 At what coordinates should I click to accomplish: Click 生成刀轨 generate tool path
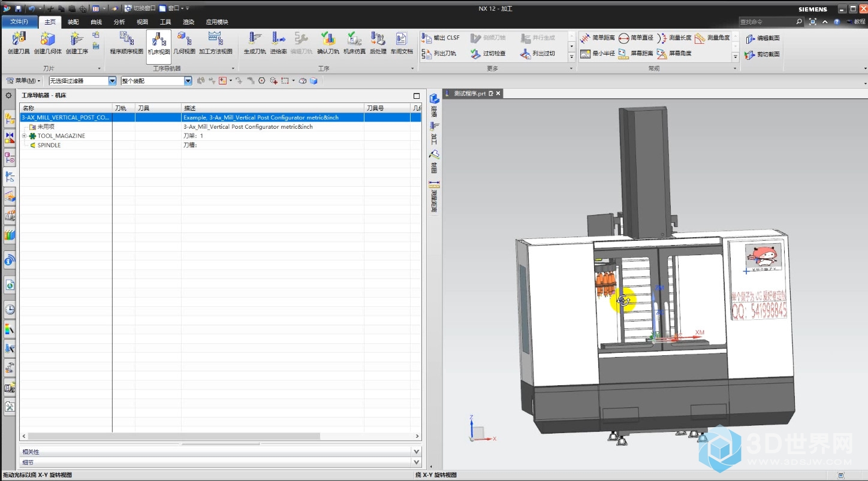[x=255, y=44]
